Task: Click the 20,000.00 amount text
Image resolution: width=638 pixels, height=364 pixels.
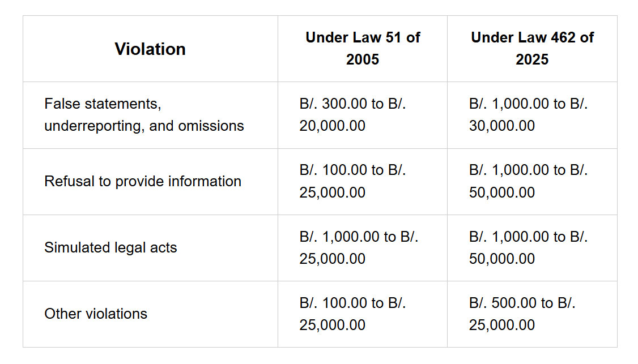Action: (x=333, y=126)
